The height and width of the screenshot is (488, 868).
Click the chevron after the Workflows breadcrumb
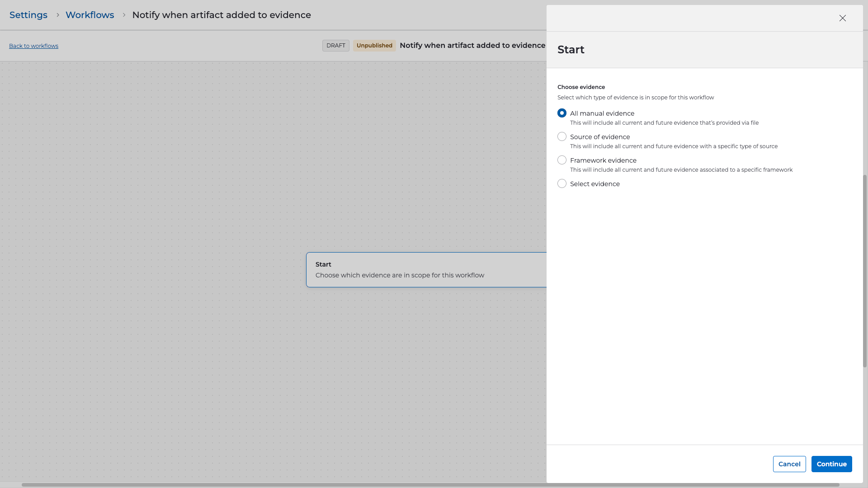(x=123, y=15)
